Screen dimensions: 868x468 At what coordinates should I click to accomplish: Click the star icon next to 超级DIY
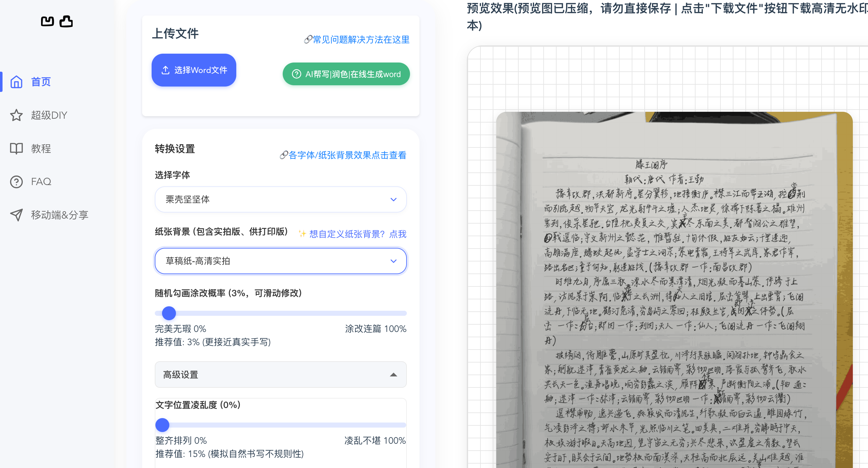(16, 115)
